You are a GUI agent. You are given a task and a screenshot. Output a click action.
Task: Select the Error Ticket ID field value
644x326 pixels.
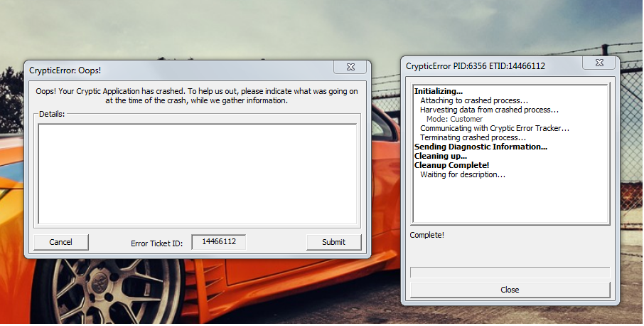219,242
